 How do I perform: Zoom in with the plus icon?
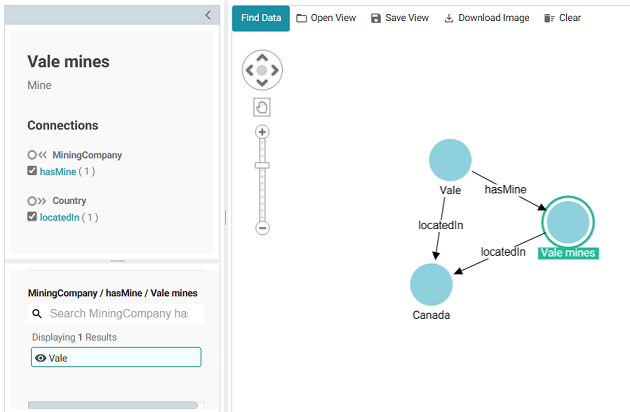click(x=262, y=132)
